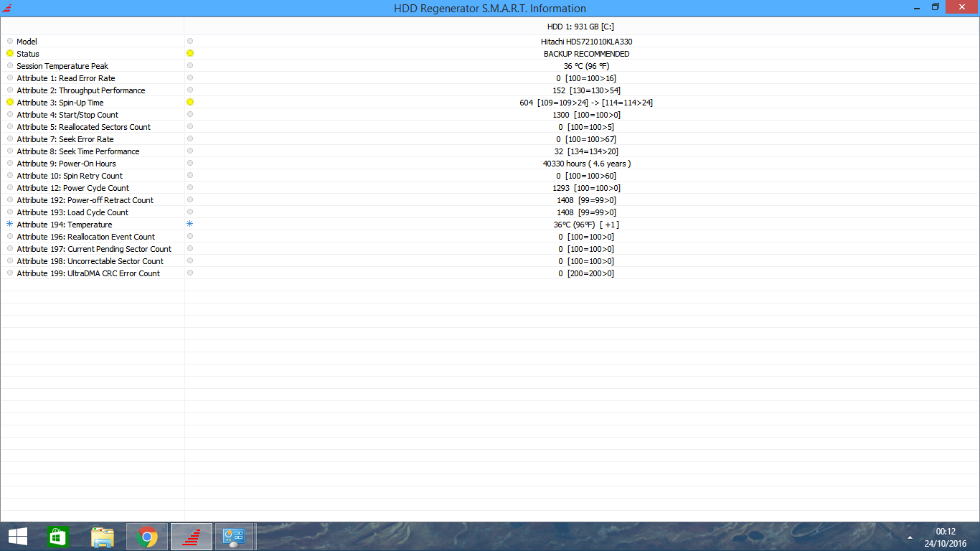The image size is (980, 551).
Task: Restore down the S.M.A.R.T. Information window
Action: (x=935, y=7)
